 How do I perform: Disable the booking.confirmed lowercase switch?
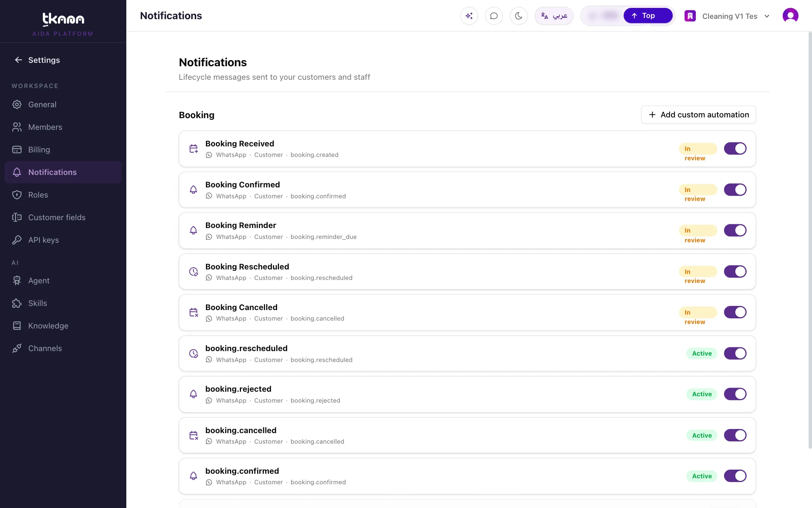click(735, 476)
